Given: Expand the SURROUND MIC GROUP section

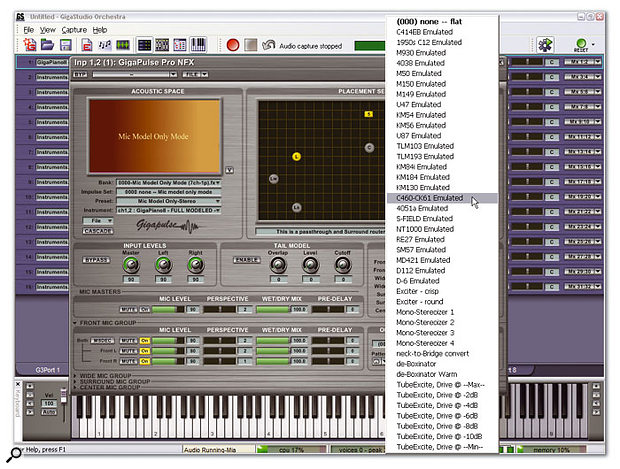Looking at the screenshot, I should (x=75, y=381).
